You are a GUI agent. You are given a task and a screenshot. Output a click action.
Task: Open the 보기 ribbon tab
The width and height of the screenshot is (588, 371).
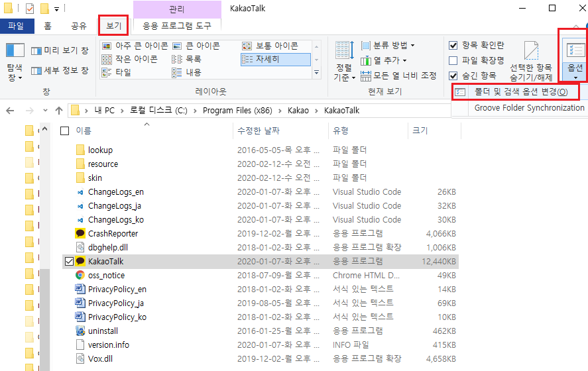pyautogui.click(x=113, y=25)
